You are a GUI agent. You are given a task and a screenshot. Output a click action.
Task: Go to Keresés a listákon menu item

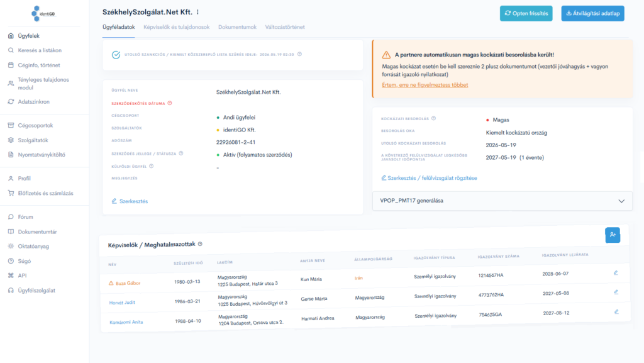(40, 50)
